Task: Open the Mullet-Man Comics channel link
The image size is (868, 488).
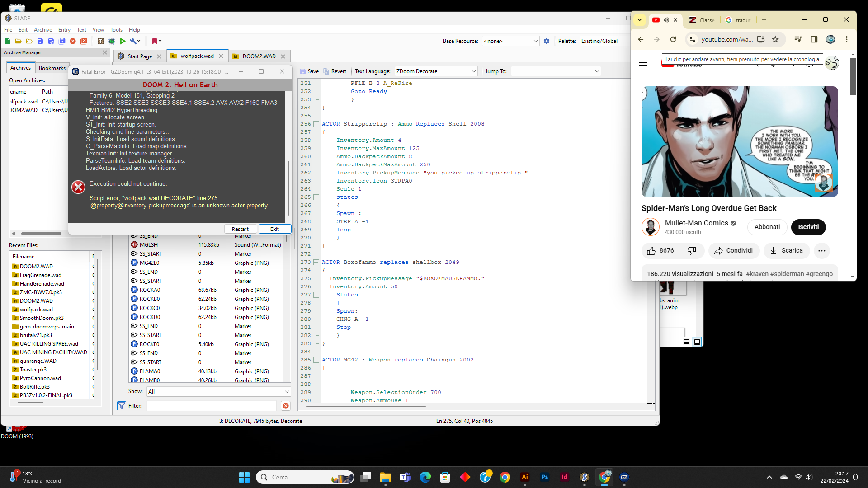Action: pyautogui.click(x=697, y=223)
